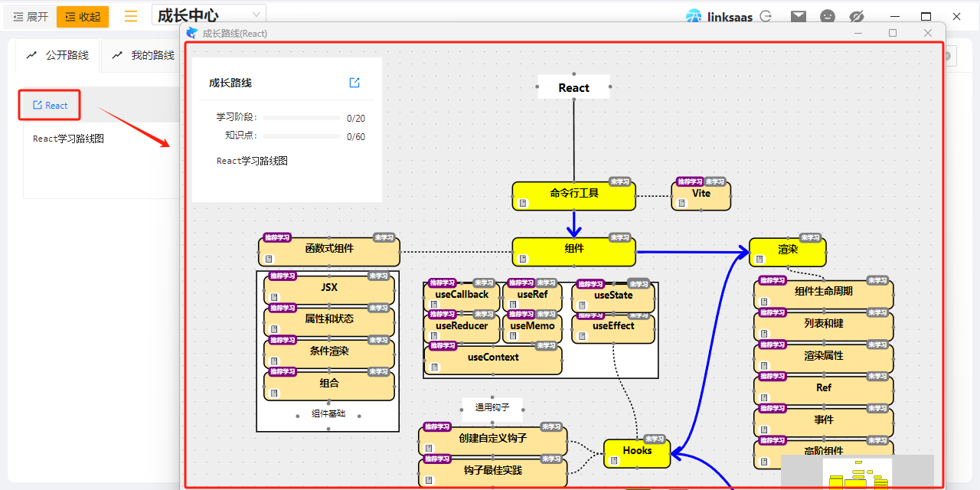Click the document icon in 组件生命周期 node
This screenshot has width=980, height=490.
point(765,302)
